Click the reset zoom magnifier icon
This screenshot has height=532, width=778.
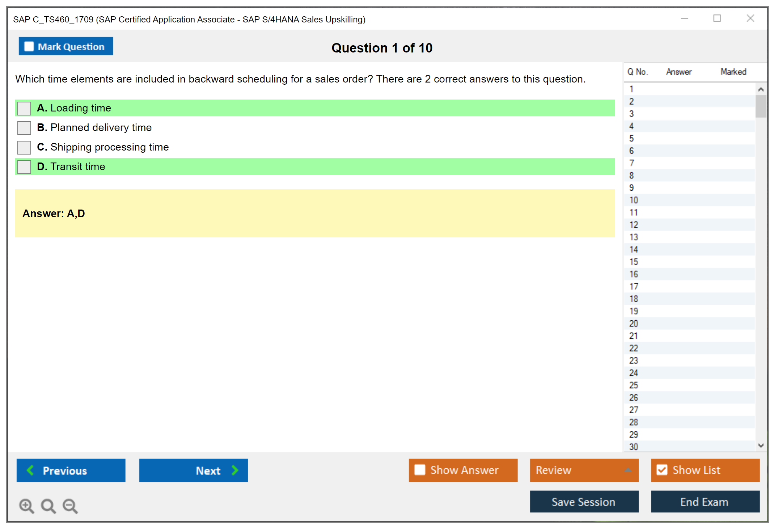(x=48, y=505)
